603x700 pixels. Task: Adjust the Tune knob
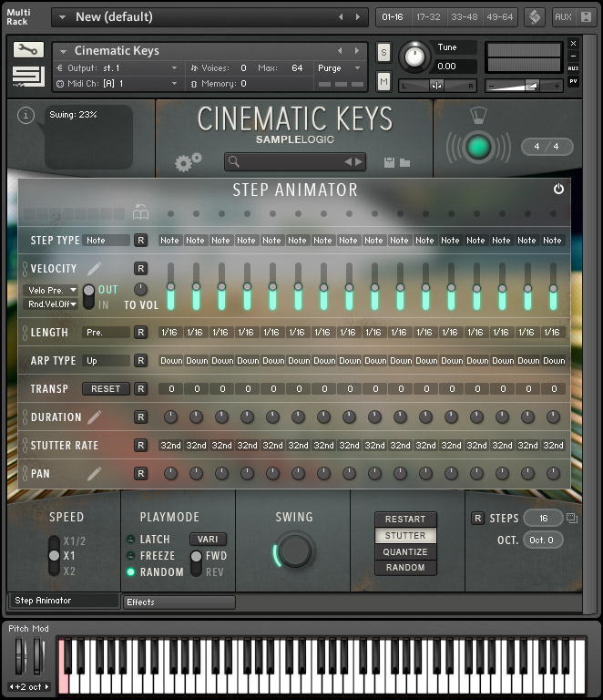pos(414,57)
